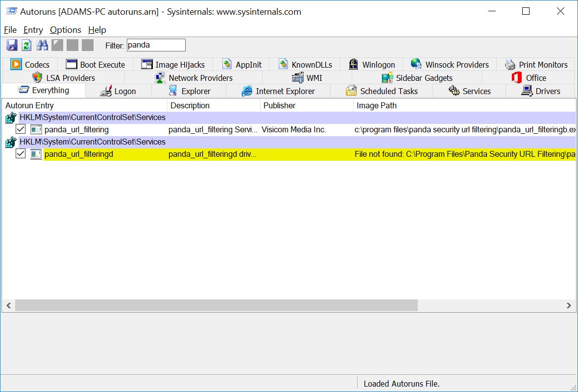Click the 'File not found' image path cell

tap(465, 154)
